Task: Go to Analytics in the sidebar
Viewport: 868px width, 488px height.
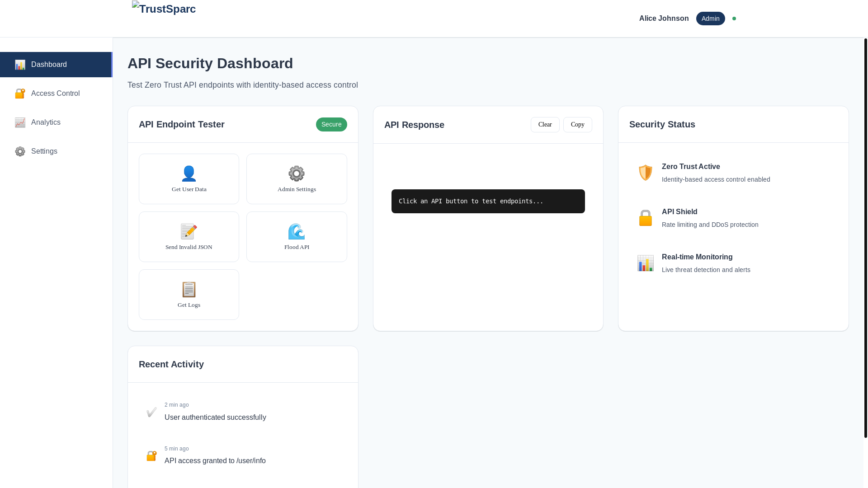Action: point(56,122)
